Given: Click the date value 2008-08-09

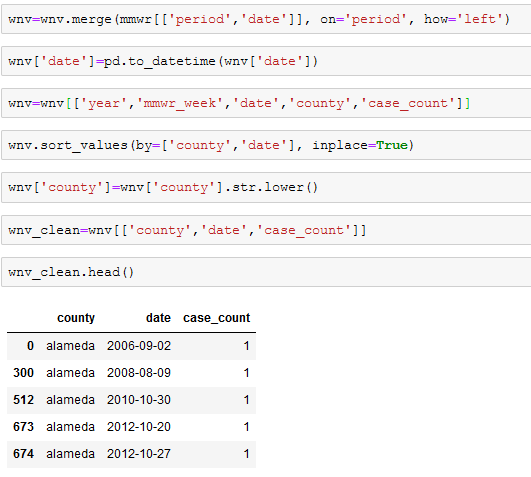Looking at the screenshot, I should pyautogui.click(x=139, y=373).
